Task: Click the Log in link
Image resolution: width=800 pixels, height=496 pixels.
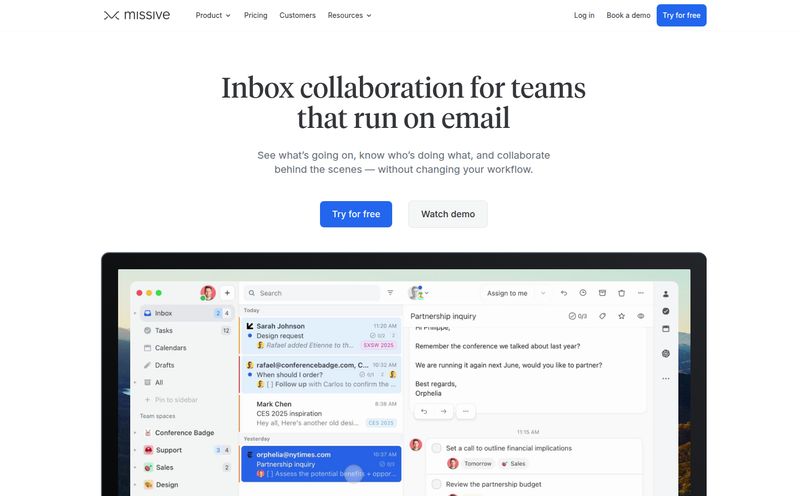Action: point(584,15)
